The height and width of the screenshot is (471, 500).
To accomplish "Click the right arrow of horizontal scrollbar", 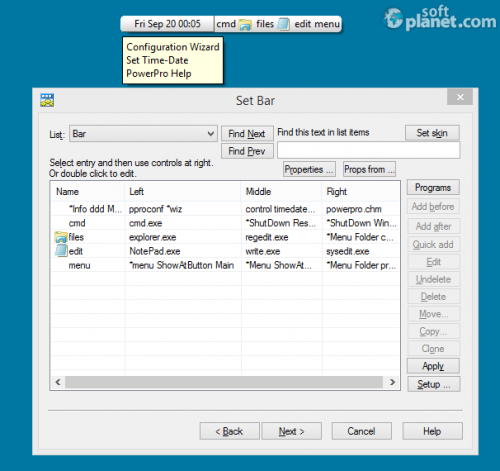I will [392, 382].
